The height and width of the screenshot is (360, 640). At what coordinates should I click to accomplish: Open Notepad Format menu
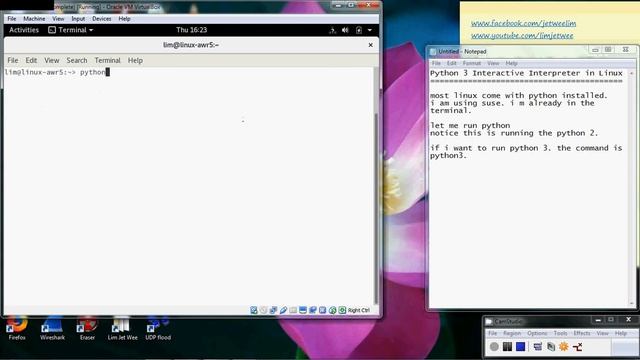click(x=472, y=63)
